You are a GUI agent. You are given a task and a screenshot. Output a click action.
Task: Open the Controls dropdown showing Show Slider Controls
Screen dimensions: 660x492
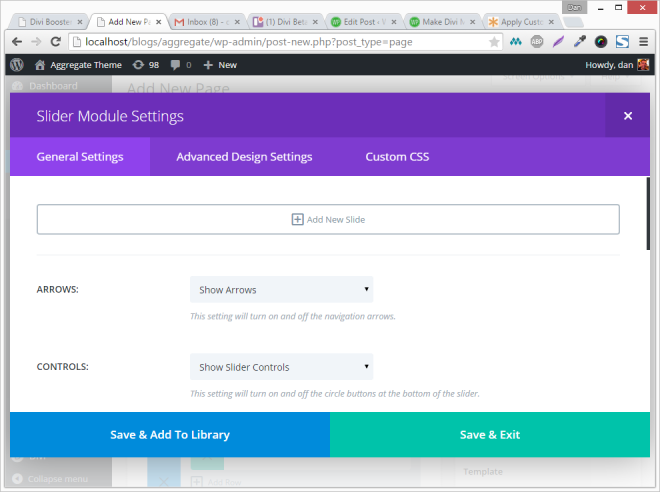pos(281,367)
